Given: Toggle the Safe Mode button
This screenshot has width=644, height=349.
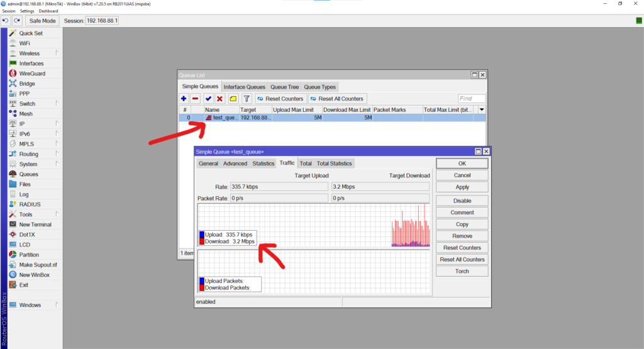Looking at the screenshot, I should pyautogui.click(x=43, y=21).
